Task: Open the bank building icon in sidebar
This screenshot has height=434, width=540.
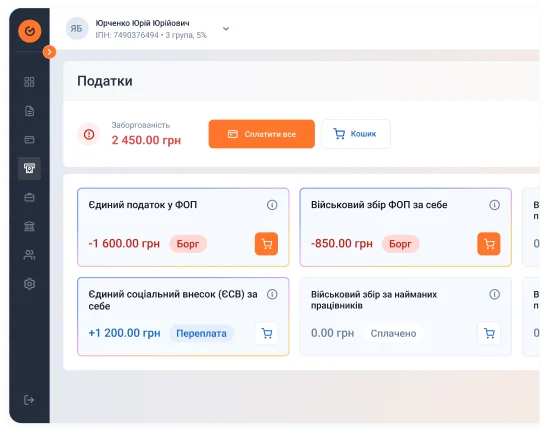Action: coord(29,226)
